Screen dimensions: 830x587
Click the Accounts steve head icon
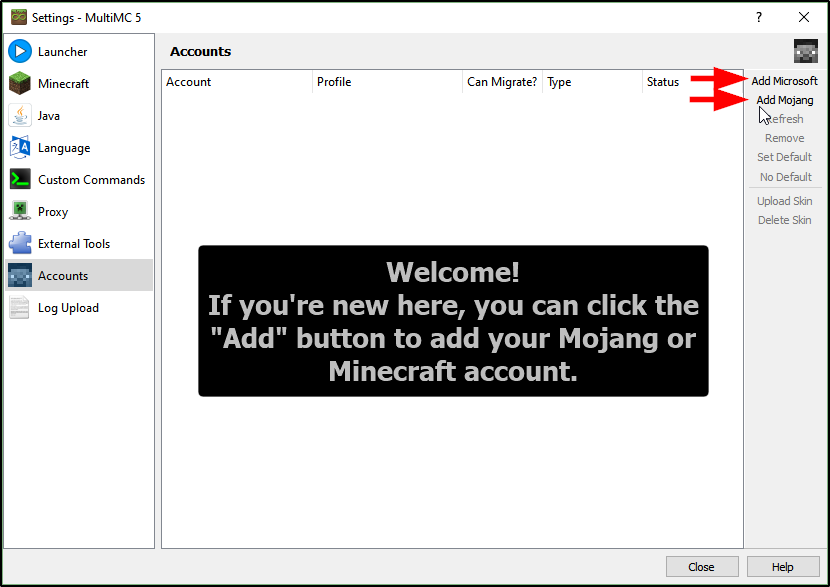20,276
